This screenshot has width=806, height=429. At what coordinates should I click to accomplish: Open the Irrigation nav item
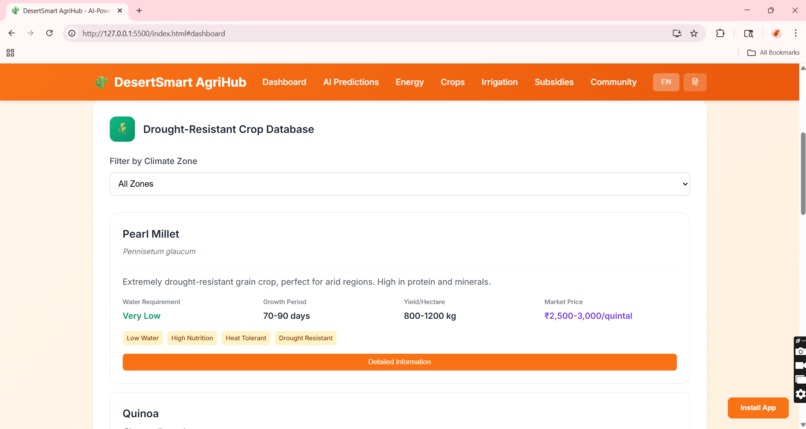[x=500, y=82]
